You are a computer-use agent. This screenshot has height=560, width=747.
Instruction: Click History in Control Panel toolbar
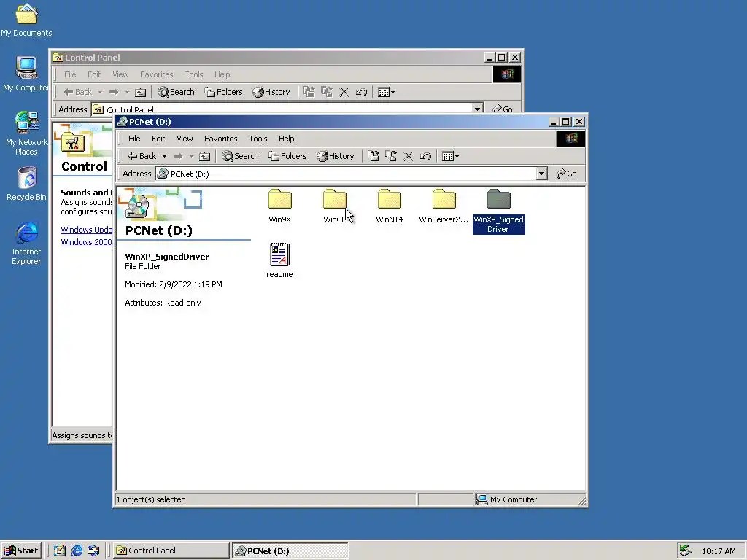point(271,92)
